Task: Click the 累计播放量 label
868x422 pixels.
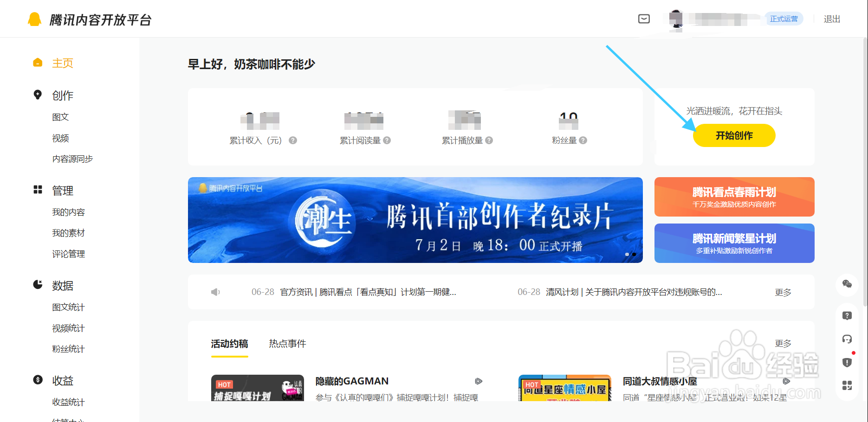Action: 462,140
